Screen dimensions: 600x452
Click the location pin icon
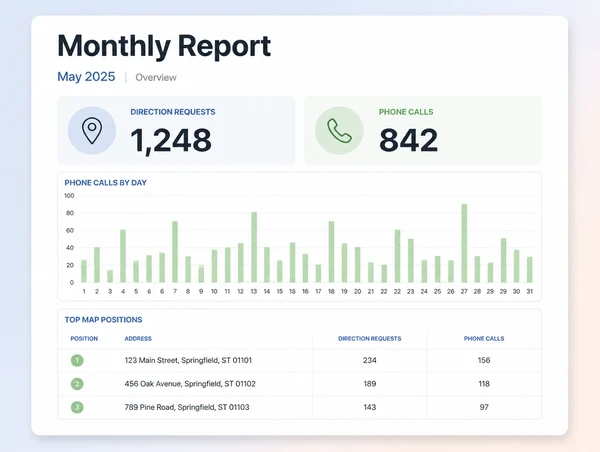tap(92, 131)
